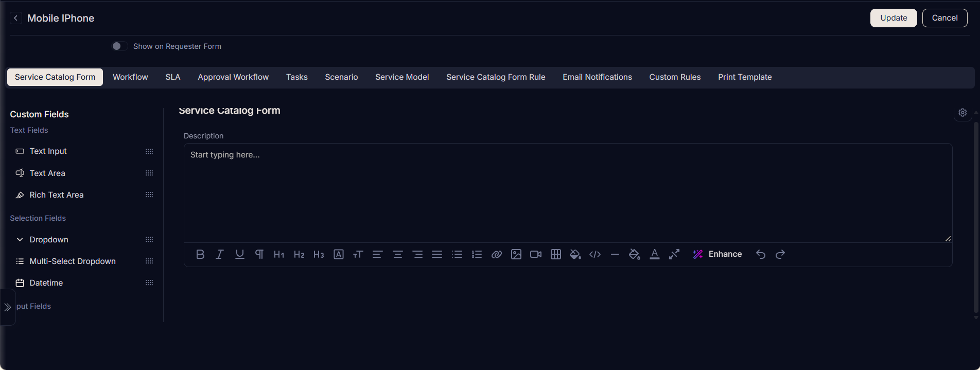Enhance description with AI
The height and width of the screenshot is (370, 980).
coord(717,254)
